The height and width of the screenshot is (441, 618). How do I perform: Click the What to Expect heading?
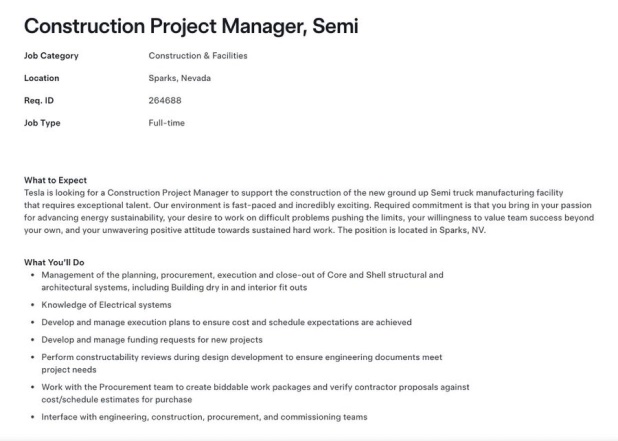point(55,180)
